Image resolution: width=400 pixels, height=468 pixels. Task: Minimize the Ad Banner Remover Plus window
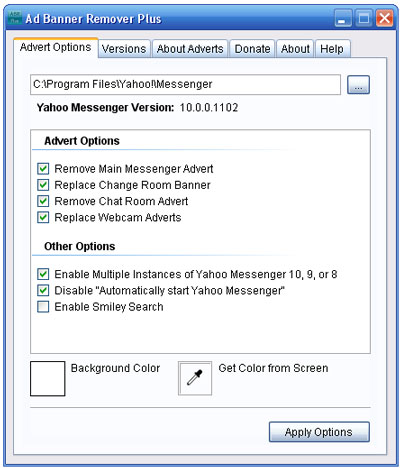pyautogui.click(x=342, y=18)
